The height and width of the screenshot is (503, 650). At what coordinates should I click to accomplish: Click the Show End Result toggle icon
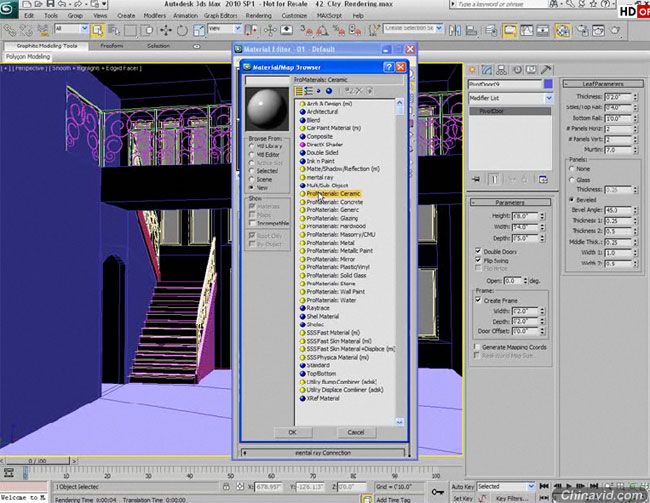[x=494, y=179]
